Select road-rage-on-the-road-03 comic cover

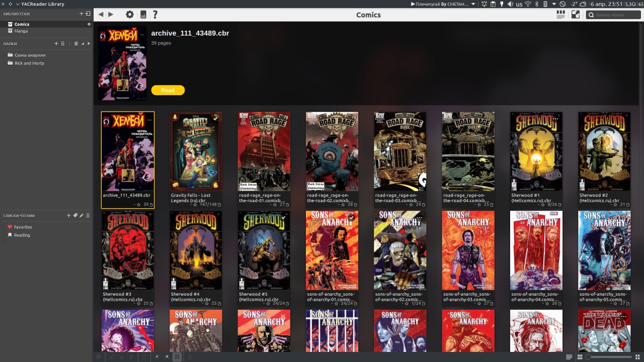(x=400, y=152)
